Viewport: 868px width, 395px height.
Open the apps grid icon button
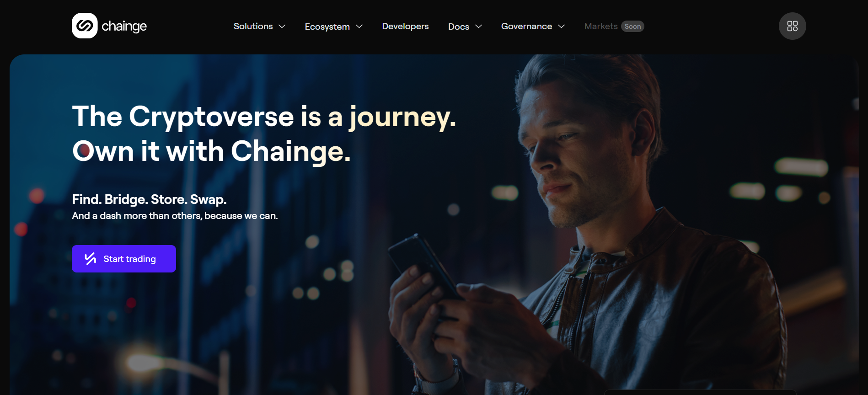pos(792,26)
